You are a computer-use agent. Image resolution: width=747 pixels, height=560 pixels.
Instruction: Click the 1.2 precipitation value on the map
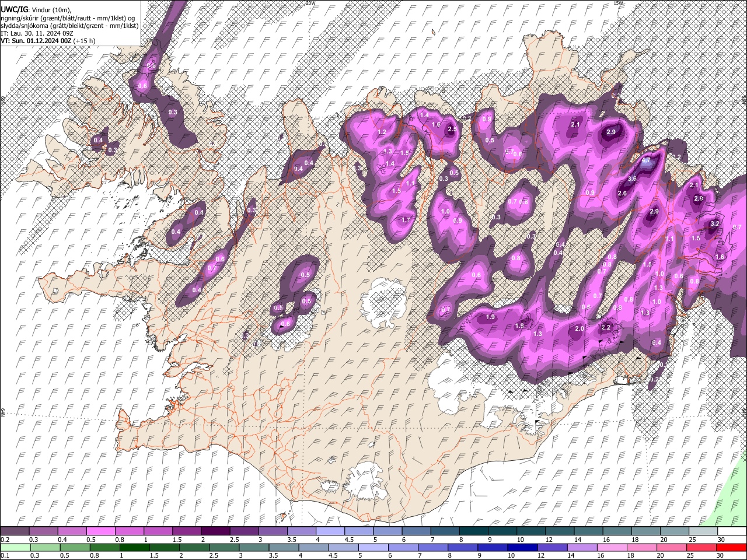[x=382, y=132]
